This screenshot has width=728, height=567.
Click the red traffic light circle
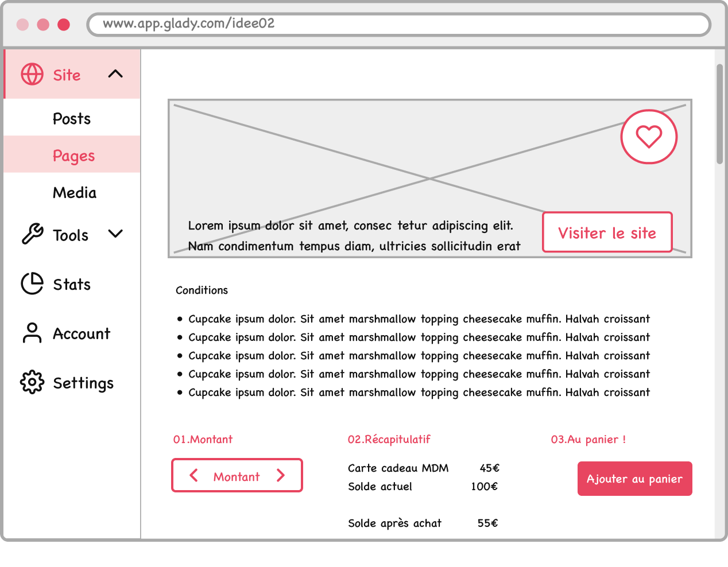tap(63, 24)
